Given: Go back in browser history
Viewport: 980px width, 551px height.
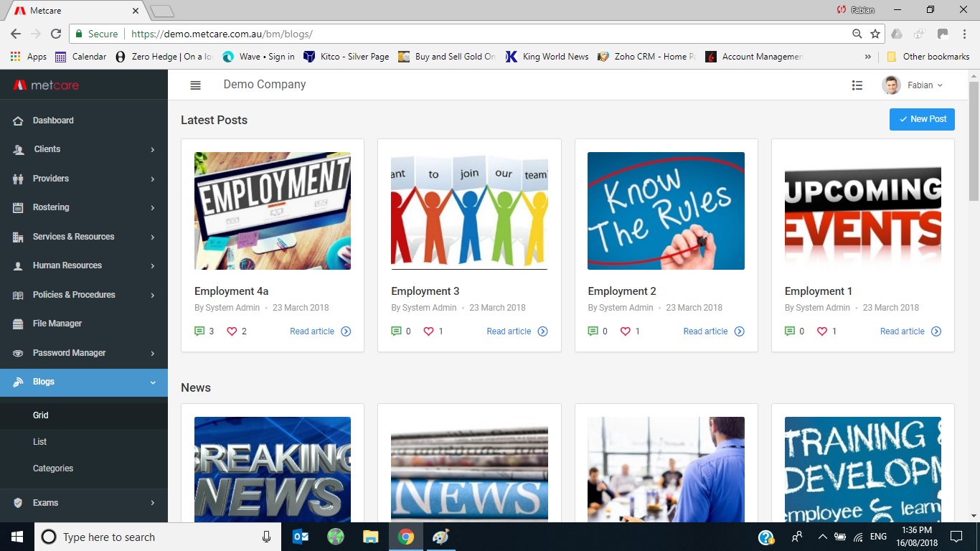Looking at the screenshot, I should (x=16, y=34).
